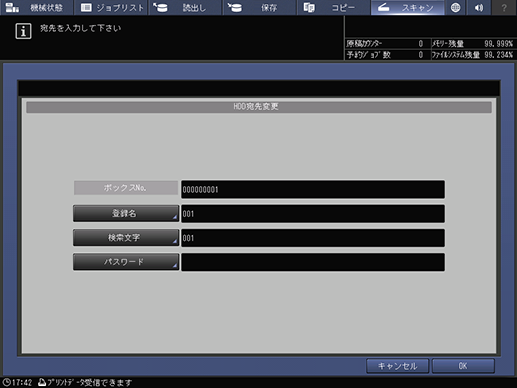Click the 登録名 button

point(126,213)
